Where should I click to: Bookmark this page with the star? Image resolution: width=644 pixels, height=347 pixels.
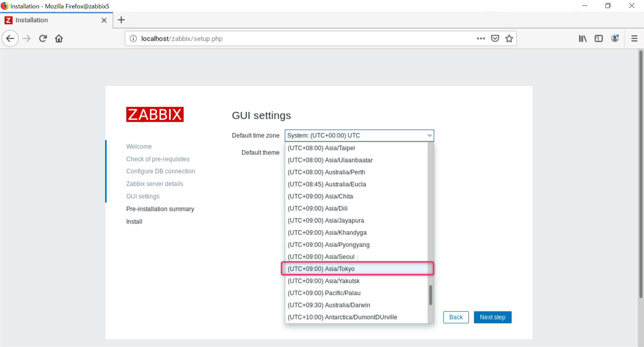click(509, 39)
